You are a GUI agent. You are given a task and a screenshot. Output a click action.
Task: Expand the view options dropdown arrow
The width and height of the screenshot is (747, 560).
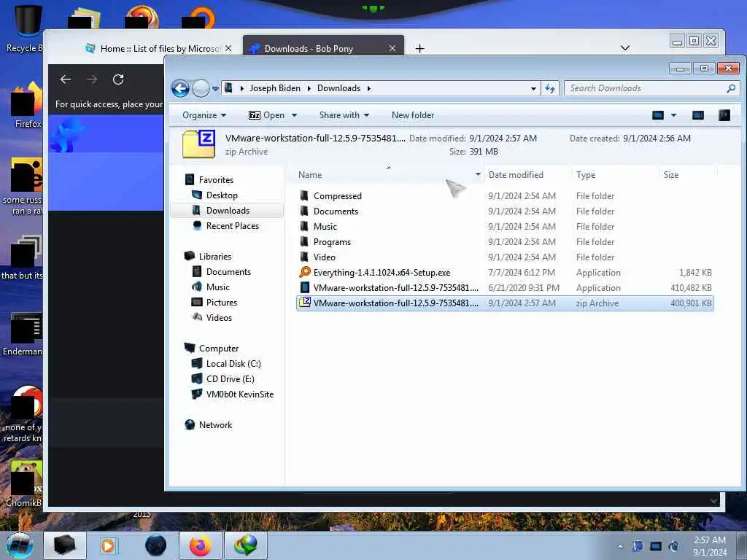673,115
